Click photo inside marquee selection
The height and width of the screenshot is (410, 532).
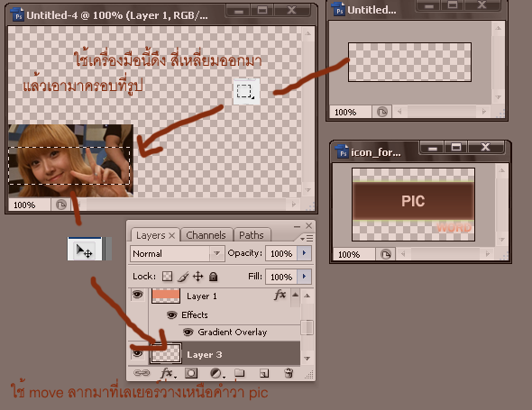pyautogui.click(x=69, y=166)
